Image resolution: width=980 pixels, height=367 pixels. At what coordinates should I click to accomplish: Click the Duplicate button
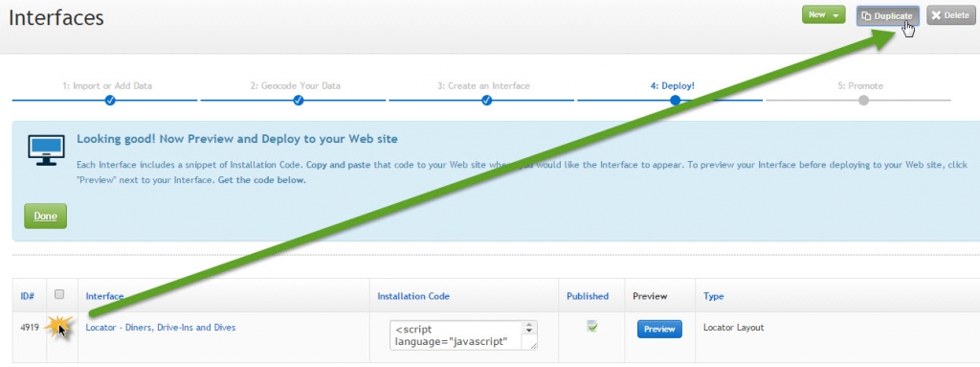tap(887, 15)
